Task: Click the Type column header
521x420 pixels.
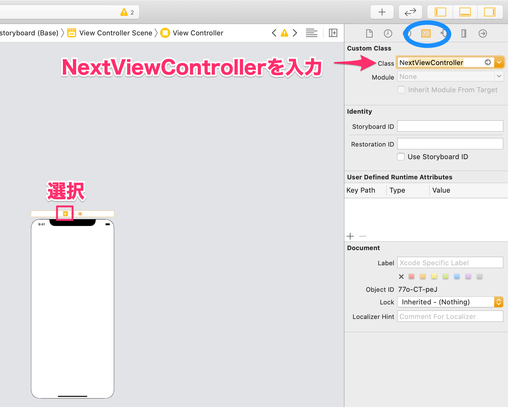Action: click(397, 190)
